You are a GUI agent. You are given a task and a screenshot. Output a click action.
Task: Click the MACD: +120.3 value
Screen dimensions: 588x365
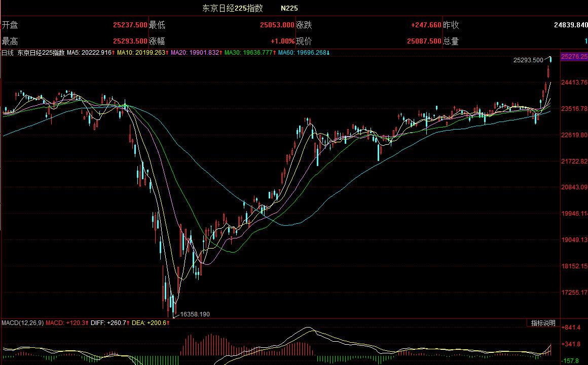pyautogui.click(x=67, y=322)
